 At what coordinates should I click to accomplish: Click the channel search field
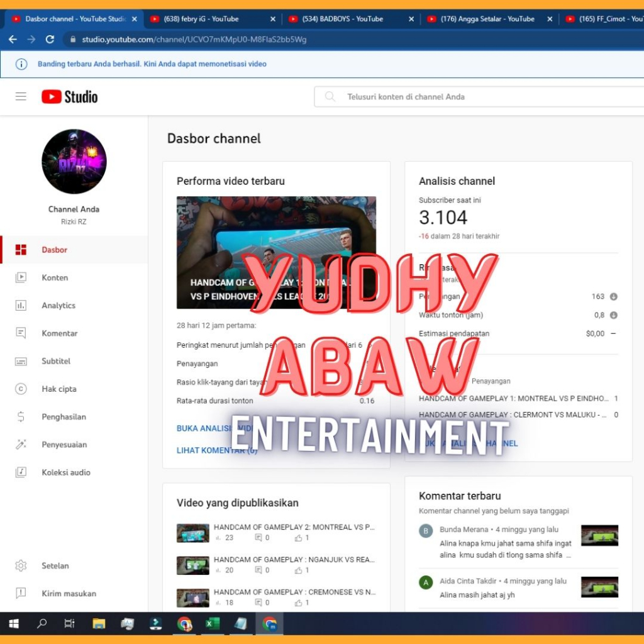point(478,97)
